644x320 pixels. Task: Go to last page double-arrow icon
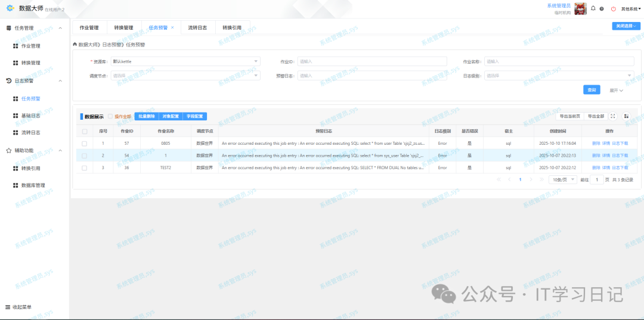click(541, 180)
